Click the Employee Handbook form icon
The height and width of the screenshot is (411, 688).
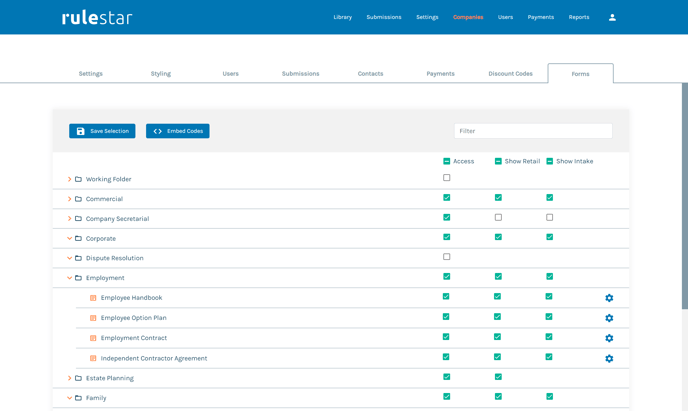coord(93,298)
